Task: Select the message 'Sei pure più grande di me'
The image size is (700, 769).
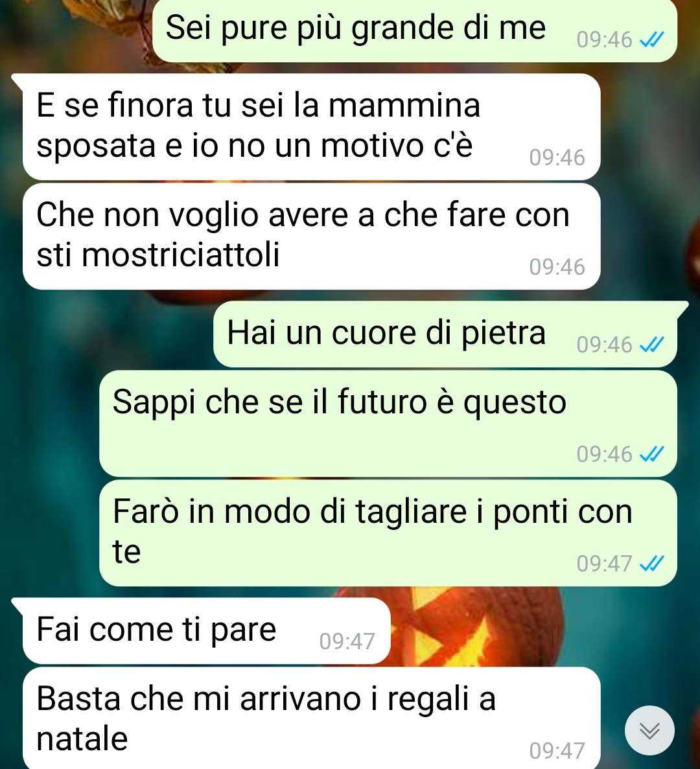Action: [x=415, y=30]
